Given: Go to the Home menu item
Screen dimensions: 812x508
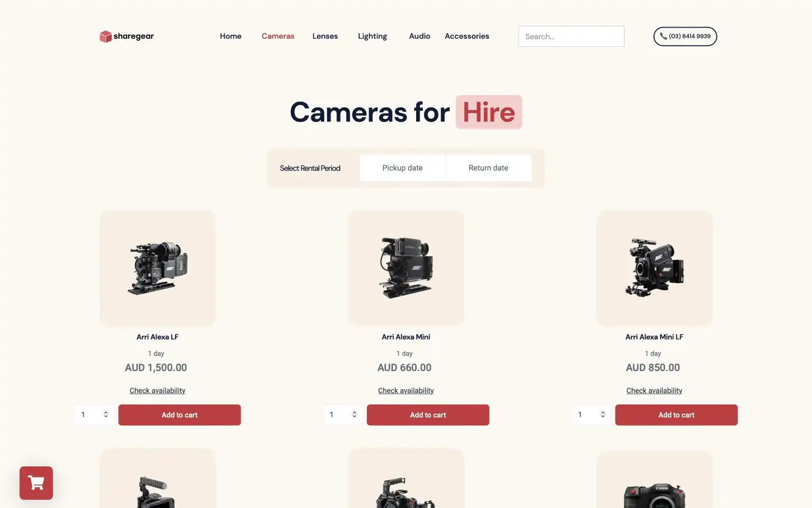Looking at the screenshot, I should pyautogui.click(x=231, y=36).
